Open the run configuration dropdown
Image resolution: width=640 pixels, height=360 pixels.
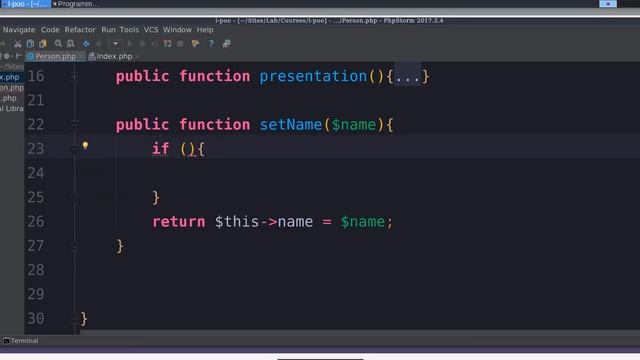point(115,44)
